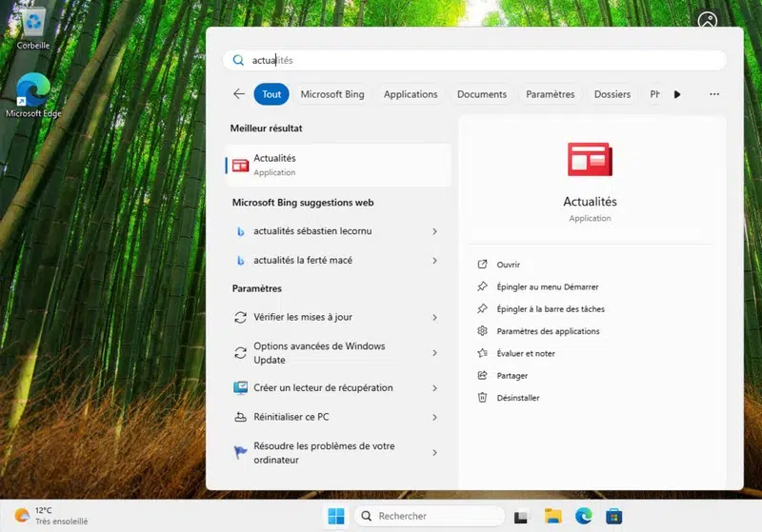Switch to the Applications filter tab
Viewport: 762px width, 532px height.
[x=411, y=94]
